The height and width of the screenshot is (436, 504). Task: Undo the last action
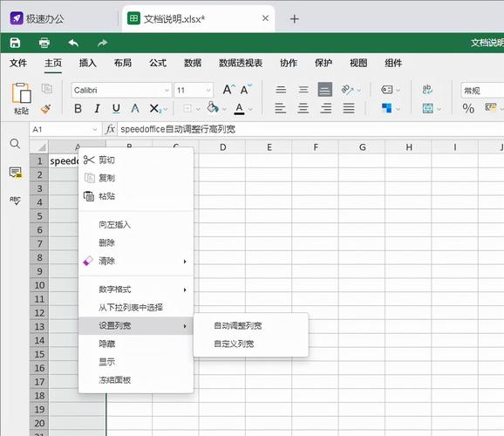pos(73,43)
